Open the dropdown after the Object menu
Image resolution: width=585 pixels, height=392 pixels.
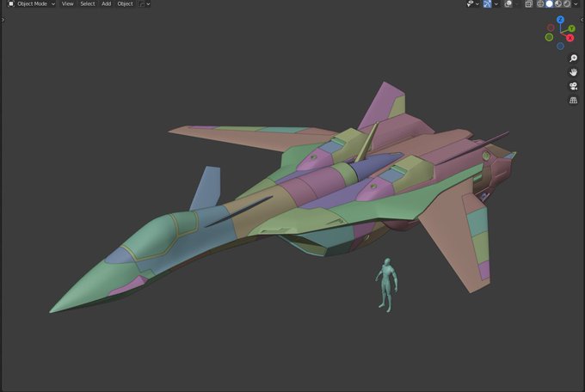145,3
